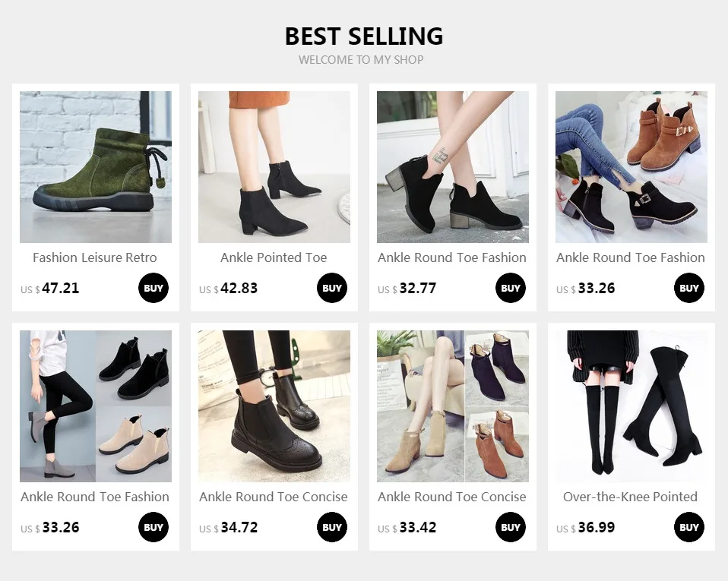Select the US $33.26 price in bottom row
728x581 pixels.
[50, 528]
